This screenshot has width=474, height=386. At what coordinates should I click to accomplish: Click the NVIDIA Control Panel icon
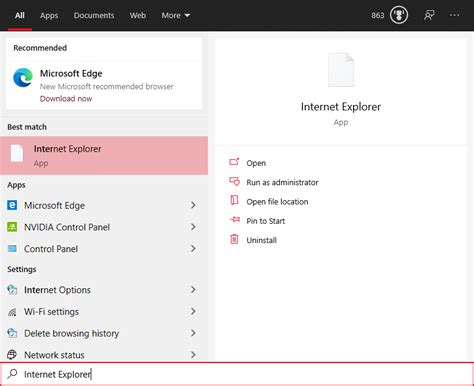point(12,227)
